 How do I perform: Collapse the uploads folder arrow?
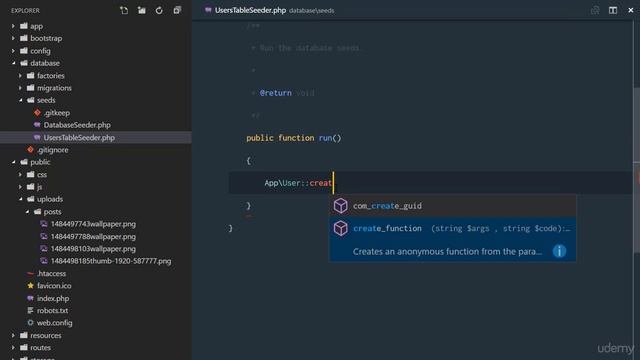click(20, 199)
